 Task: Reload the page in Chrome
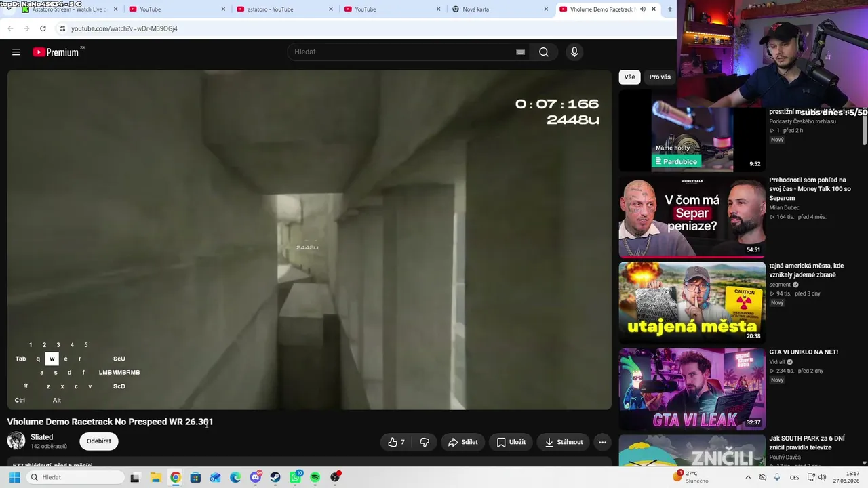pyautogui.click(x=43, y=28)
